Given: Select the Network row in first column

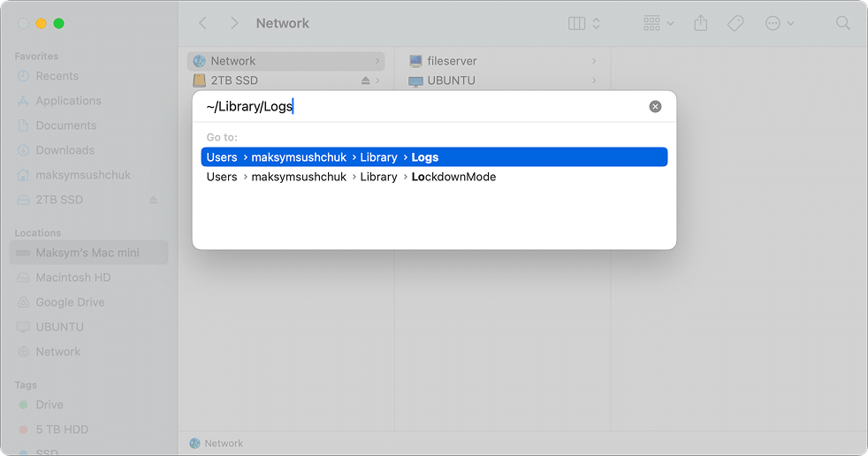Looking at the screenshot, I should tap(286, 61).
